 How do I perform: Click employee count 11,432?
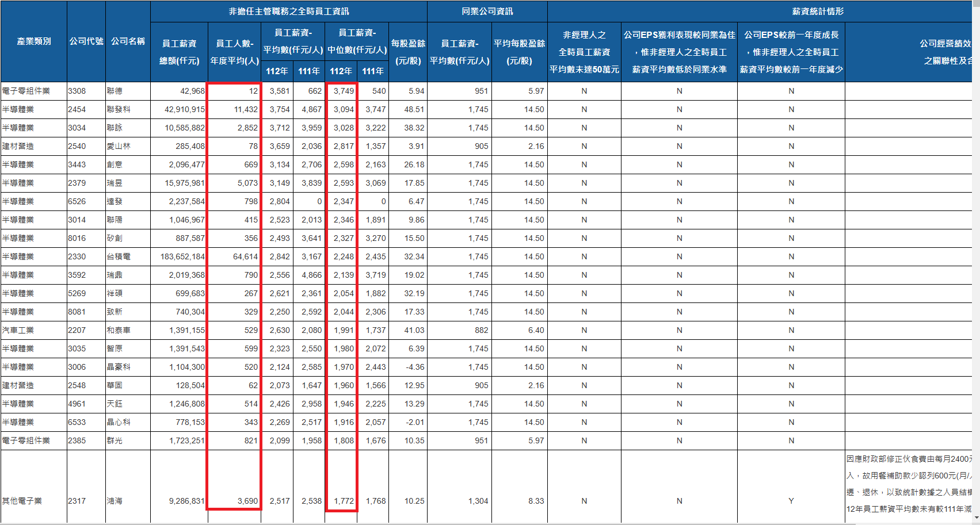pos(246,109)
